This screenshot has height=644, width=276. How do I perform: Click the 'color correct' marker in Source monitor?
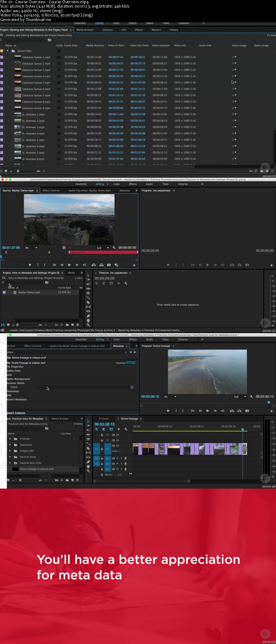pos(103,253)
